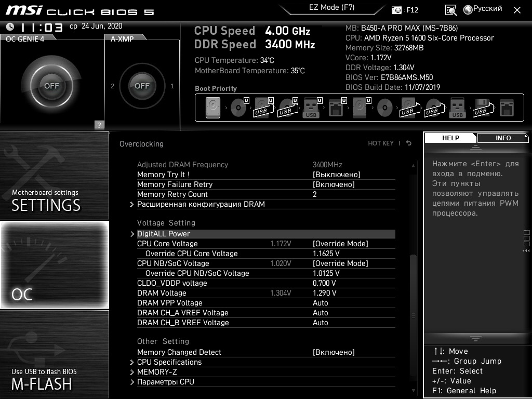
Task: Click the triple arrow collapse handle on help panel
Action: click(526, 251)
